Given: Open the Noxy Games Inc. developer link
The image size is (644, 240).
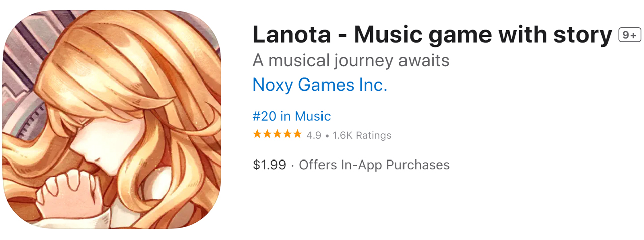Looking at the screenshot, I should (x=319, y=85).
